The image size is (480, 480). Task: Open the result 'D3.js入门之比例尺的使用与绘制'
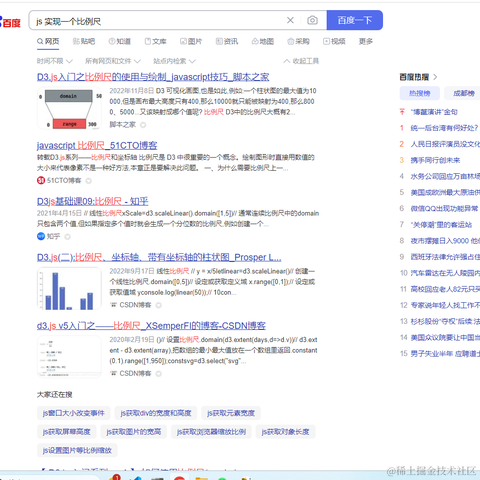click(153, 77)
